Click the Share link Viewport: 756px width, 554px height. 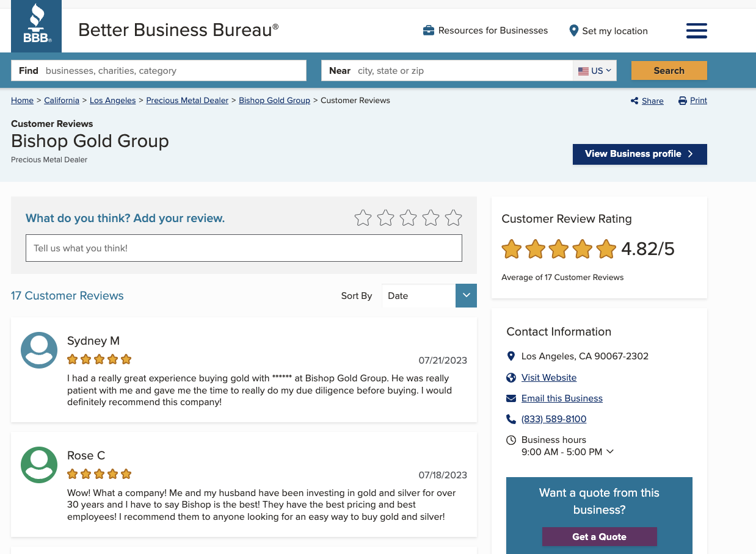pos(653,101)
